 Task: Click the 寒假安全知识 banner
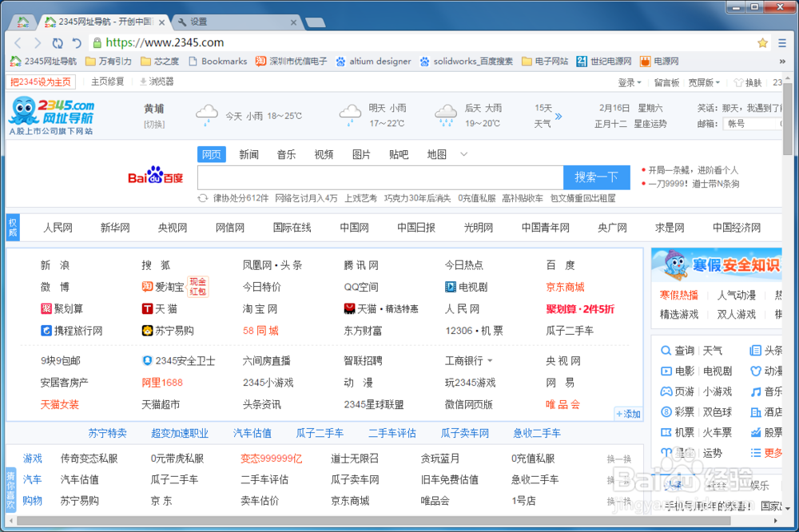(x=717, y=264)
